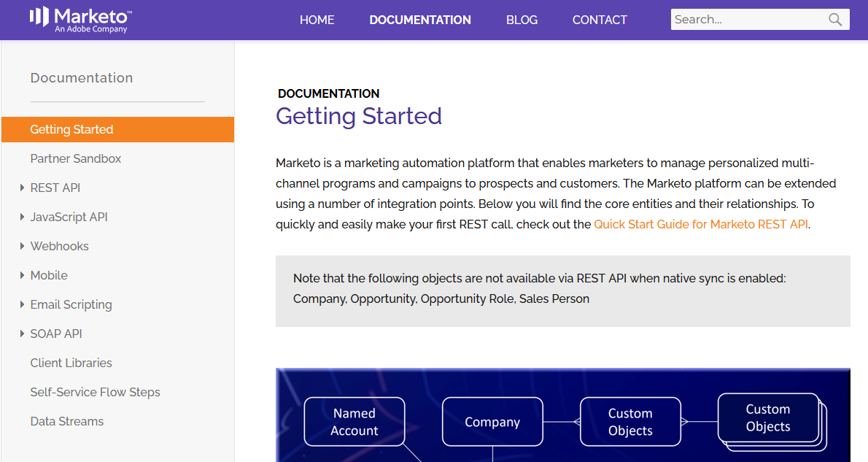Open the CONTACT menu item
Screen dimensions: 868x462
coord(600,20)
